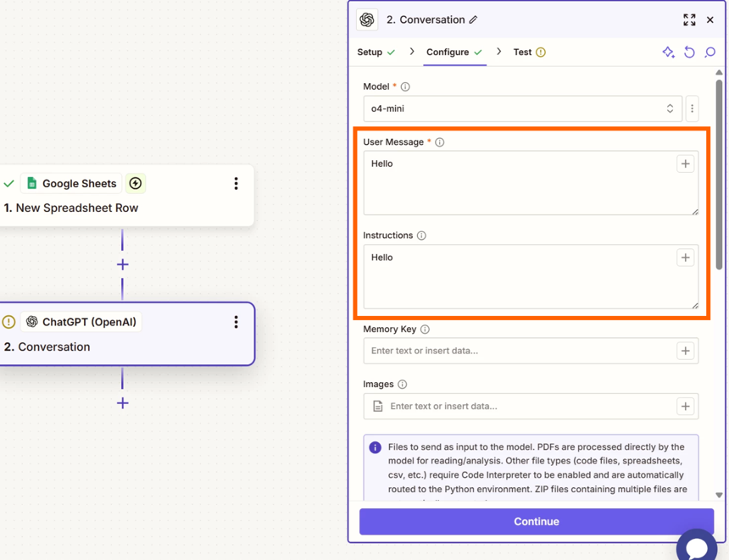Insert data into the User Message field
The image size is (729, 560).
pyautogui.click(x=685, y=164)
